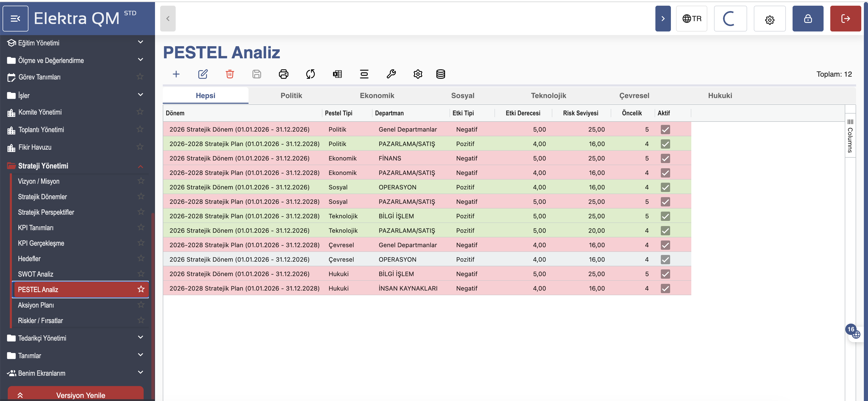Click the Excel export icon
This screenshot has width=868, height=401.
[337, 74]
